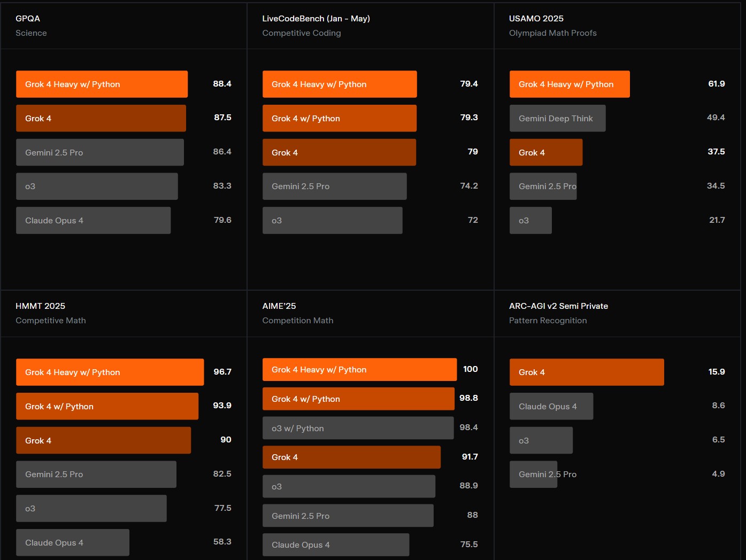The height and width of the screenshot is (560, 746).
Task: Select the GPQA score 87.5
Action: click(x=222, y=118)
